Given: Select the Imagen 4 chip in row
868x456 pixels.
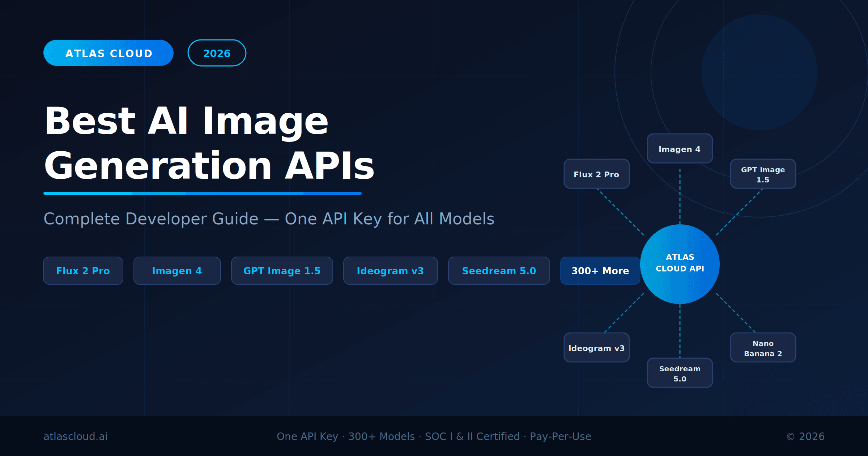Looking at the screenshot, I should [177, 271].
